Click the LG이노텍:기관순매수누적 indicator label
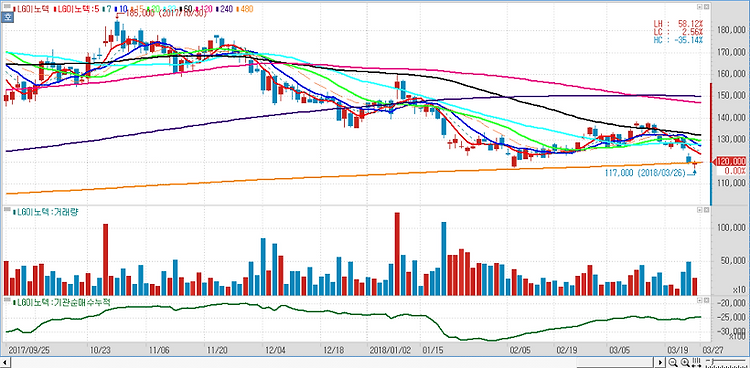This screenshot has width=750, height=368. 62,302
